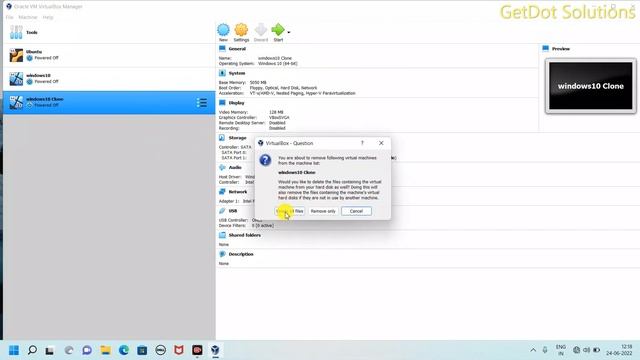Open the Help menu
The width and height of the screenshot is (640, 360).
point(48,17)
